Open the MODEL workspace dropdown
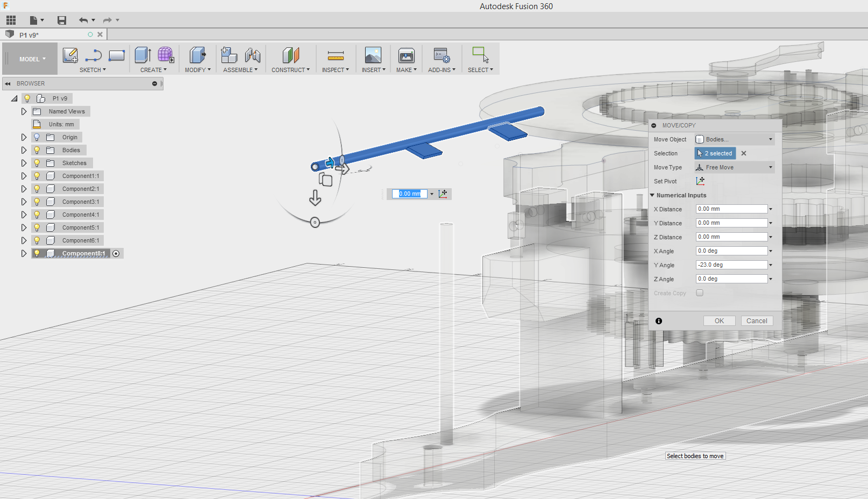 click(32, 59)
